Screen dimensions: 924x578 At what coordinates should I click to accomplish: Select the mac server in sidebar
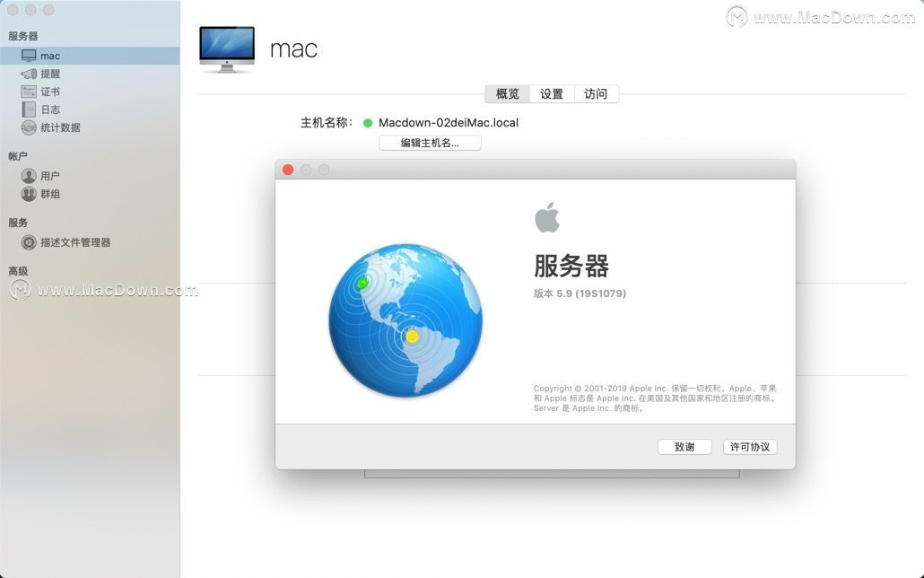(x=90, y=56)
